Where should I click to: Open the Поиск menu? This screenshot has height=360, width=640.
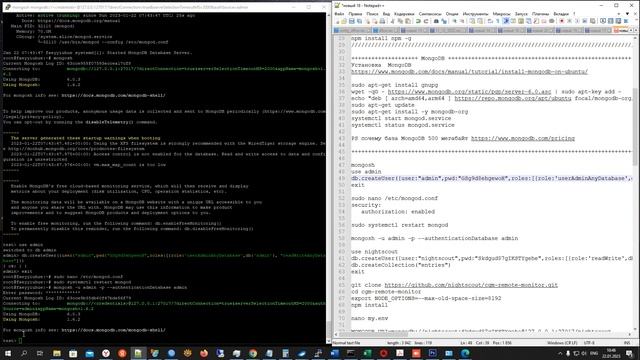372,14
